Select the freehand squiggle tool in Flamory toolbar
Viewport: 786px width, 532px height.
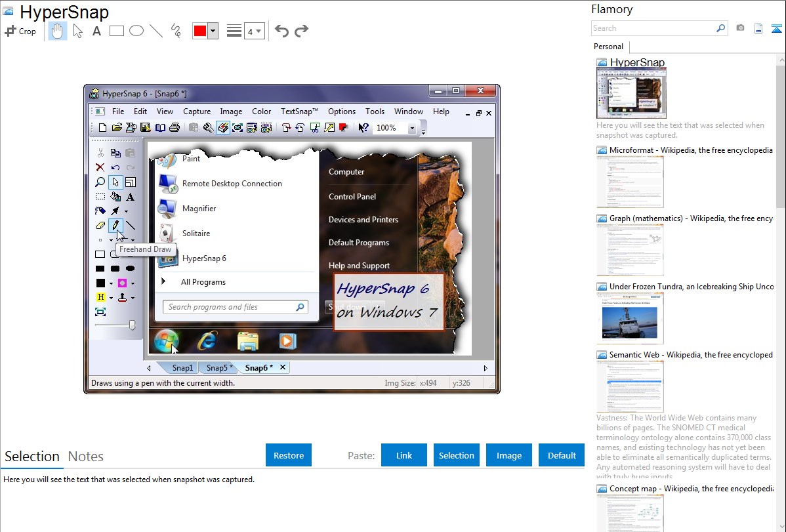pos(176,31)
